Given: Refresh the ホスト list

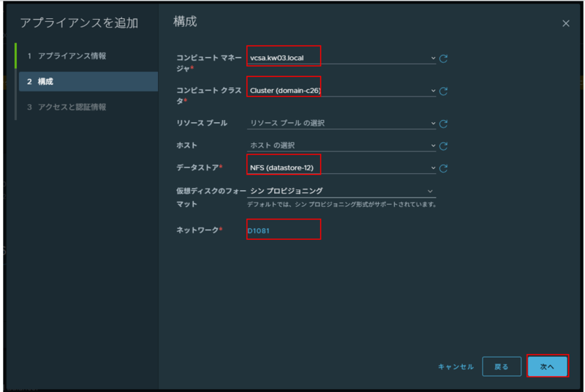Looking at the screenshot, I should click(x=443, y=146).
